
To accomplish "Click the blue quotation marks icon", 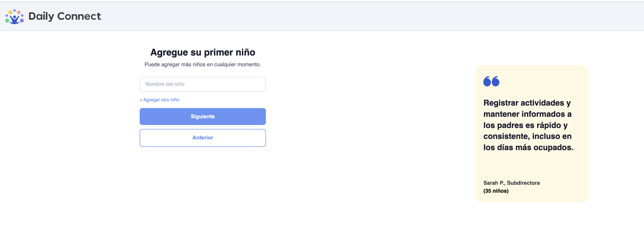I will [491, 81].
